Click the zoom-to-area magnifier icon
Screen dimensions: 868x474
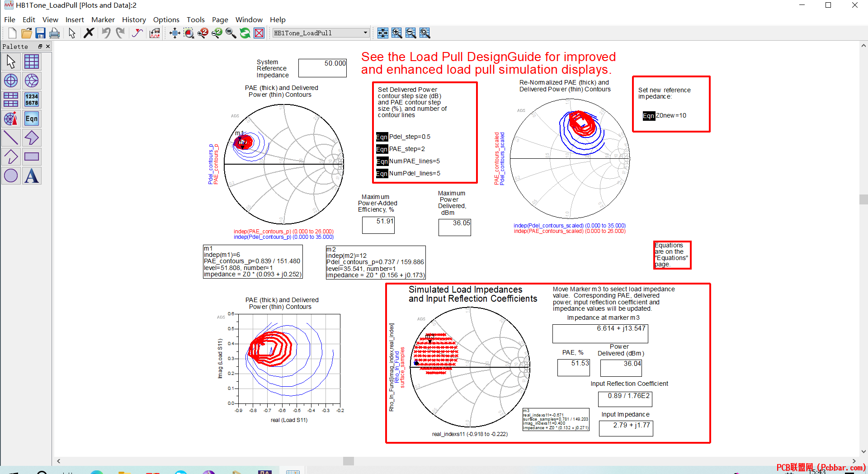(x=189, y=33)
